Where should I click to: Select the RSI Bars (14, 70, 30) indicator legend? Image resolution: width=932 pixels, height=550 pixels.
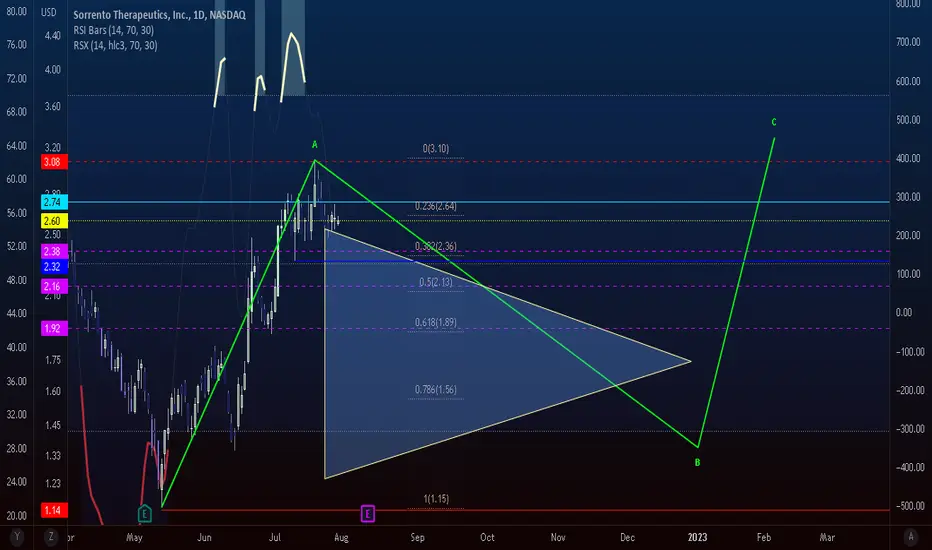[114, 30]
